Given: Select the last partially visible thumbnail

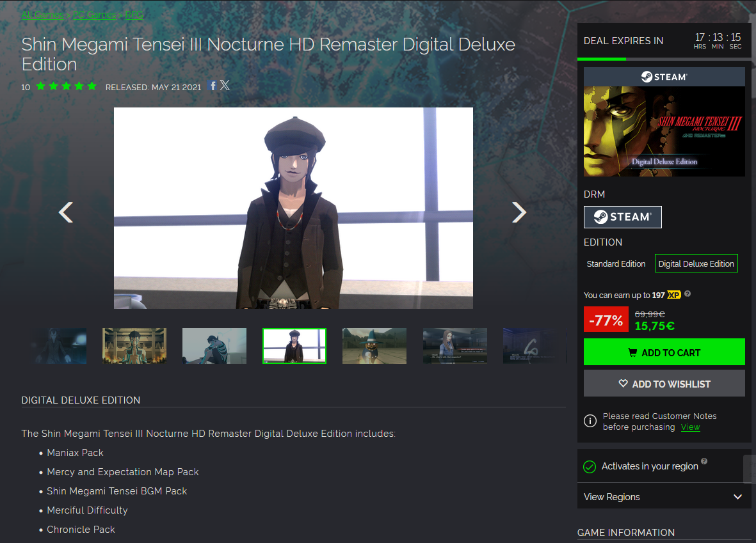Looking at the screenshot, I should pos(535,346).
